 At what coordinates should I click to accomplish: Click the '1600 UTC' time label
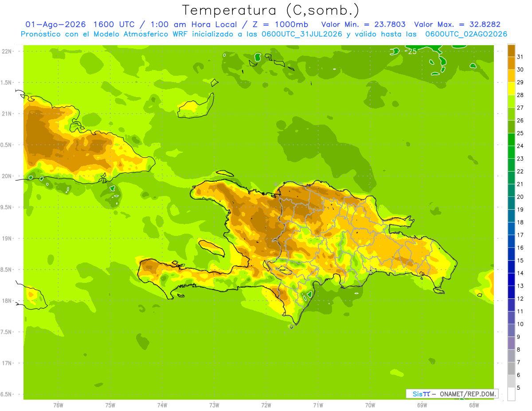click(x=113, y=24)
